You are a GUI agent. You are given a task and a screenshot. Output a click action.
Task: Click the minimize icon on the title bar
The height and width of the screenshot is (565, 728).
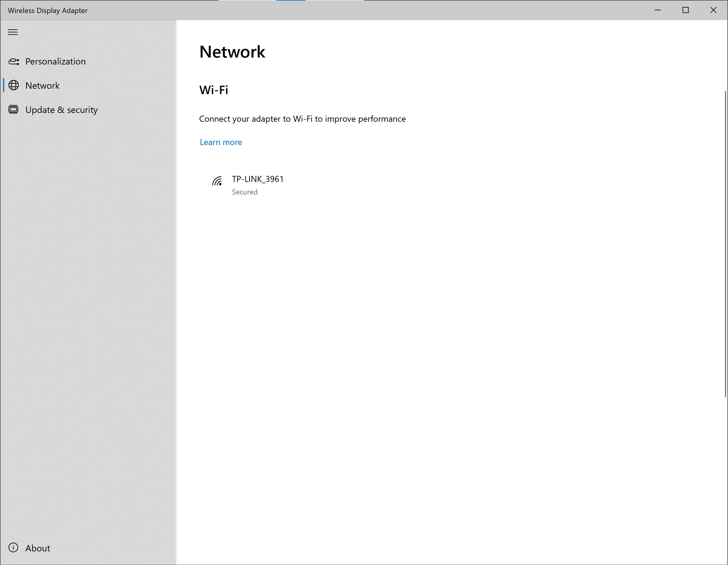pyautogui.click(x=657, y=10)
